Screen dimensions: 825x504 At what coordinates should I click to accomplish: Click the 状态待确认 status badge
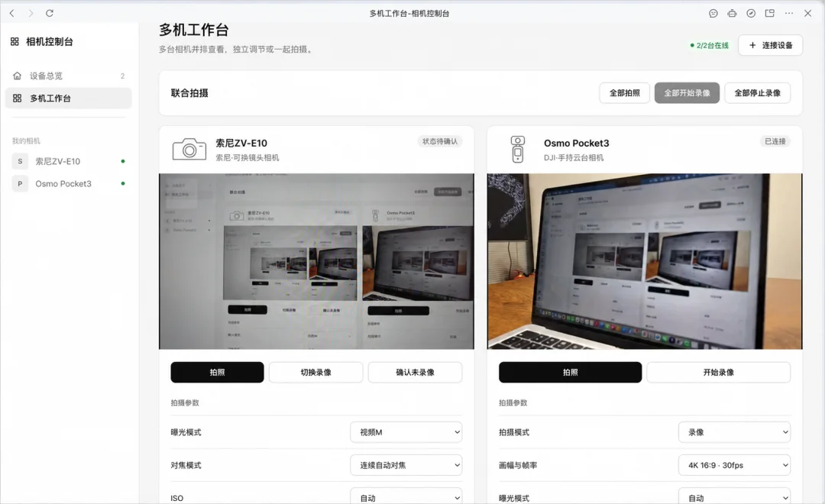click(440, 141)
